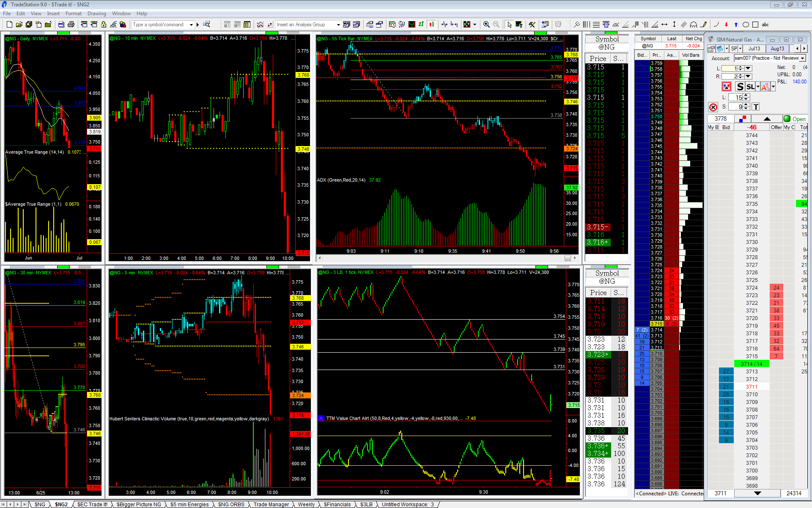This screenshot has height=508, width=812.
Task: Select the parallel lines drawing tool
Action: [x=683, y=25]
